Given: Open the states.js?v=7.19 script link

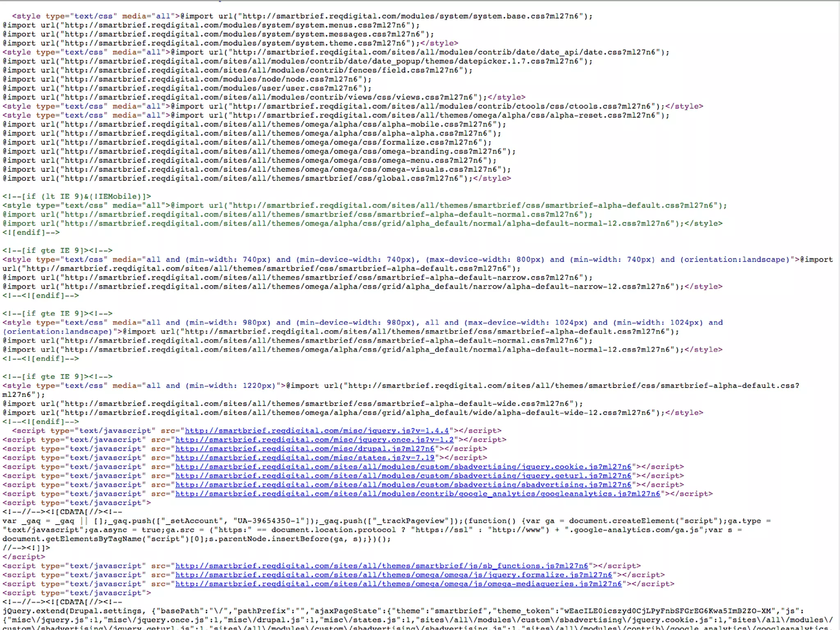Looking at the screenshot, I should coord(305,458).
